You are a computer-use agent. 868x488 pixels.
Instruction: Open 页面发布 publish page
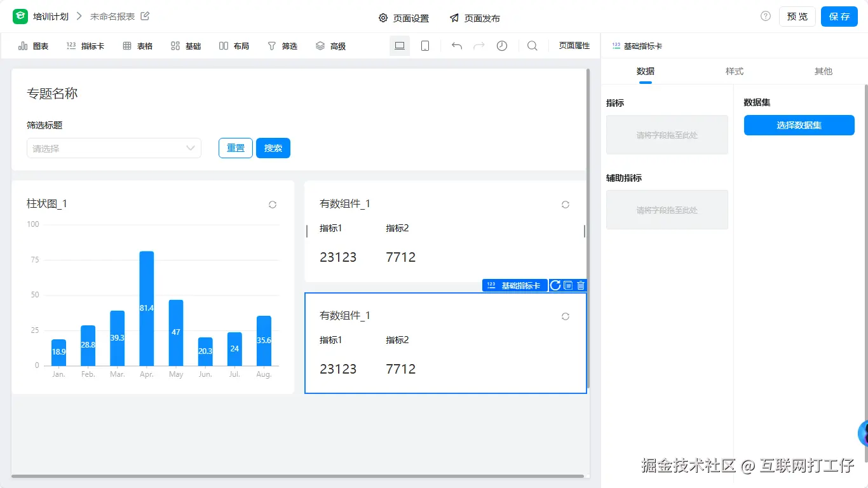click(475, 18)
